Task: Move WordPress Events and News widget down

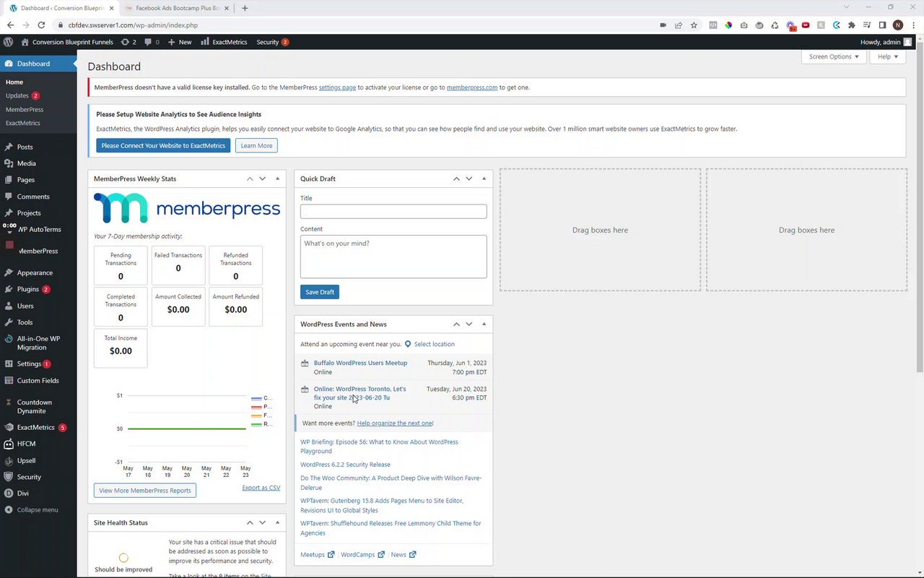Action: pyautogui.click(x=469, y=324)
